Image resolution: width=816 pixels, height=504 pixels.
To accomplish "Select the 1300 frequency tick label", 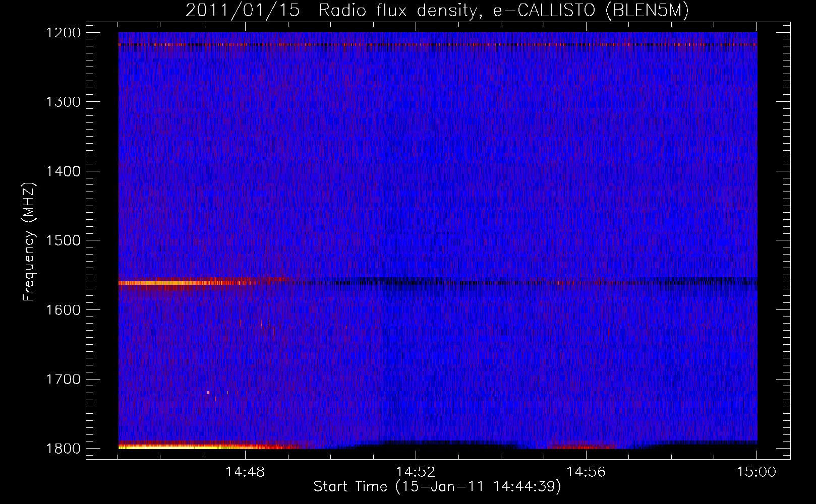I will [x=63, y=102].
